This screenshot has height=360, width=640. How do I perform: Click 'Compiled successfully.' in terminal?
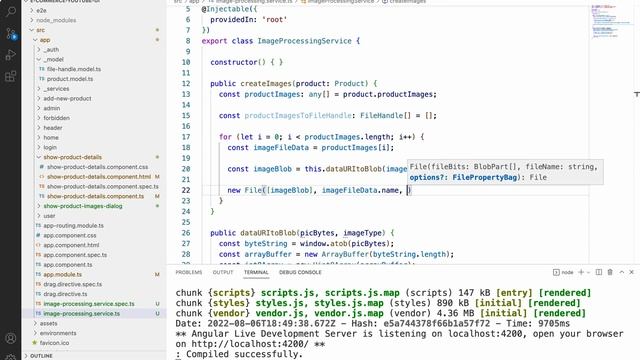(x=244, y=354)
